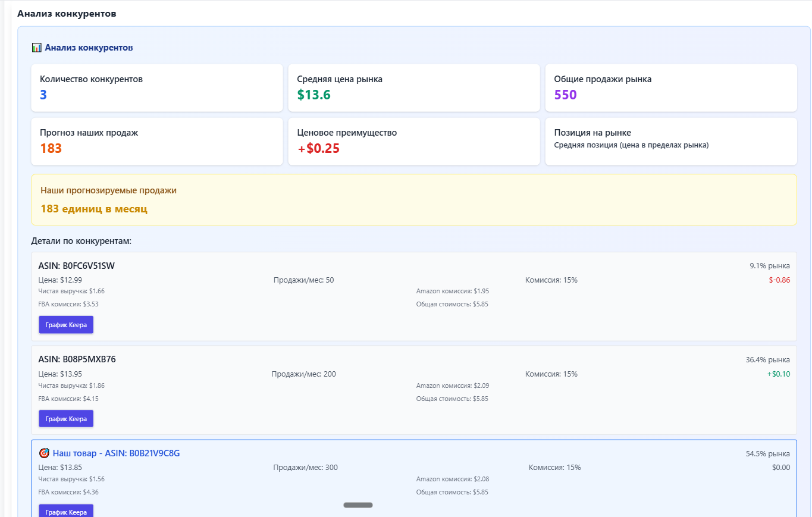The width and height of the screenshot is (812, 517).
Task: Click the ASIN: B0FC6V51SW title
Action: (x=77, y=266)
